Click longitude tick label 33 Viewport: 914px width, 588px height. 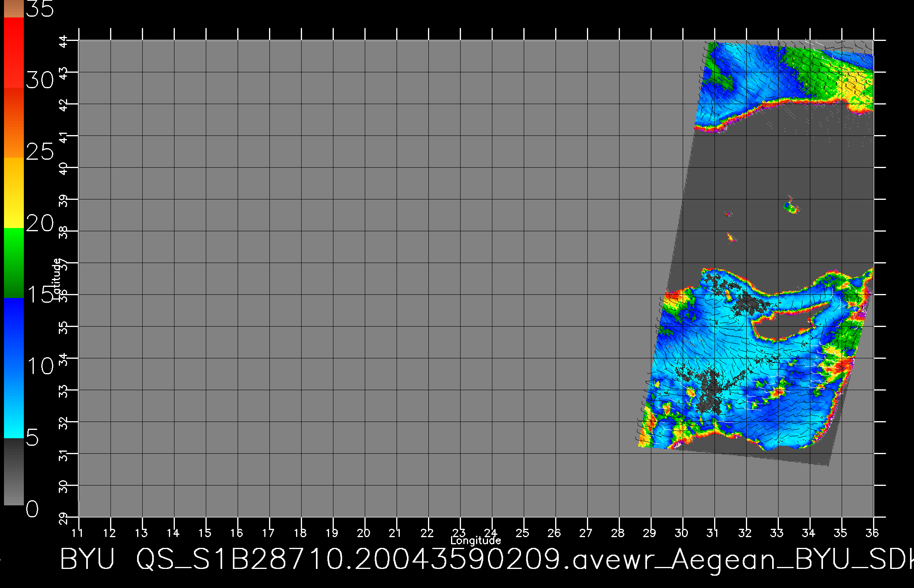pyautogui.click(x=777, y=533)
